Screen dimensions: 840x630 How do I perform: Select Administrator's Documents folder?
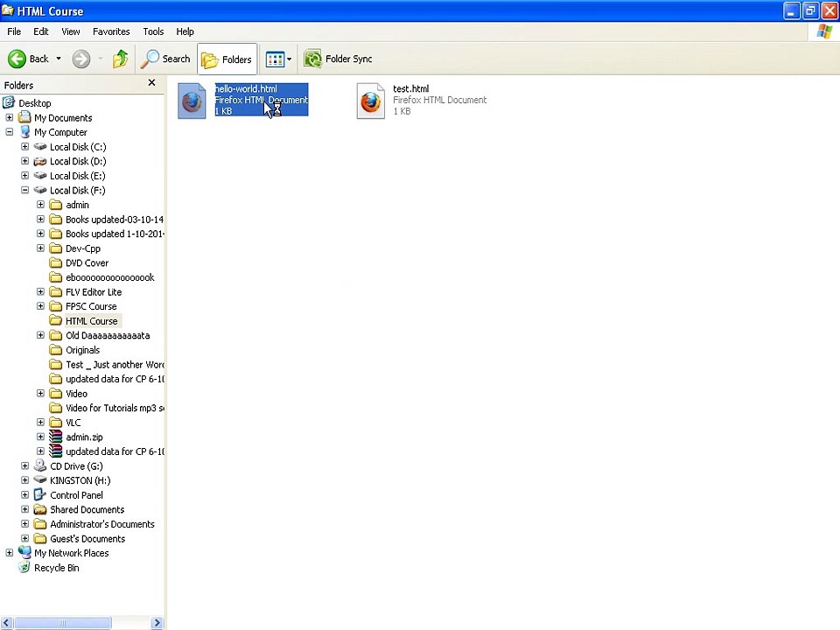click(102, 524)
